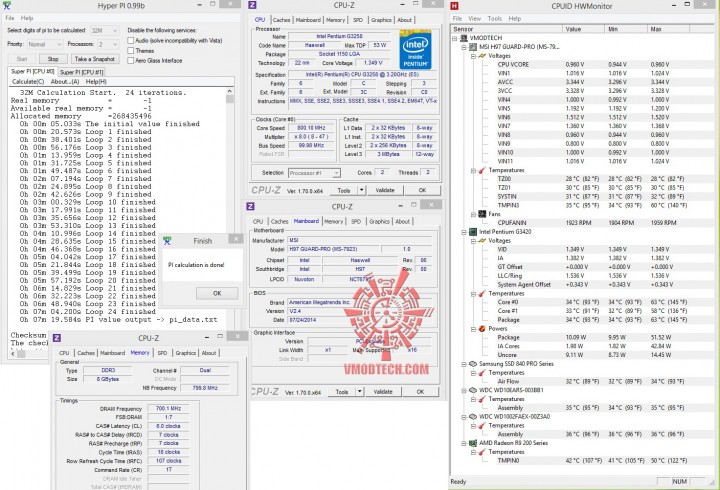Collapse the AMD Radeon R9 200 Series node

(464, 443)
